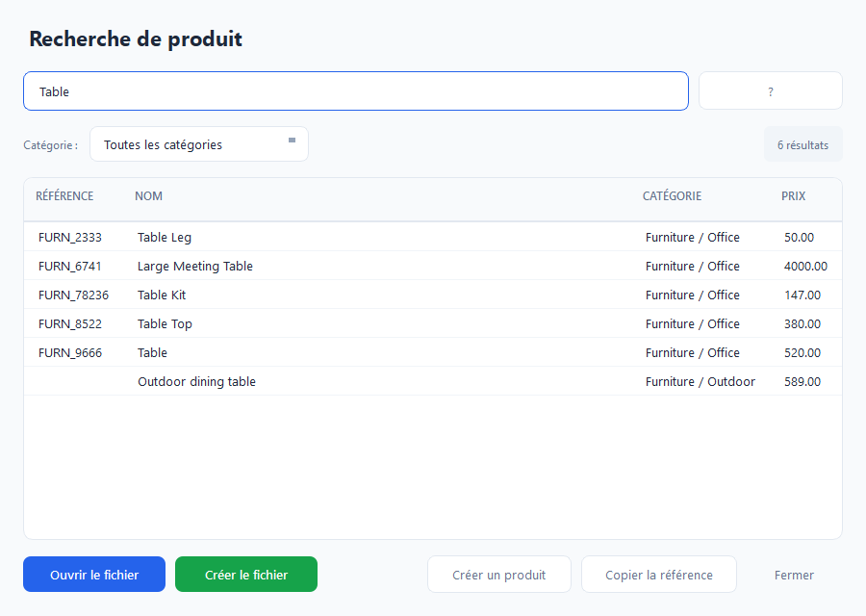Open the Toutes les catégories dropdown
The height and width of the screenshot is (616, 866).
[x=199, y=144]
